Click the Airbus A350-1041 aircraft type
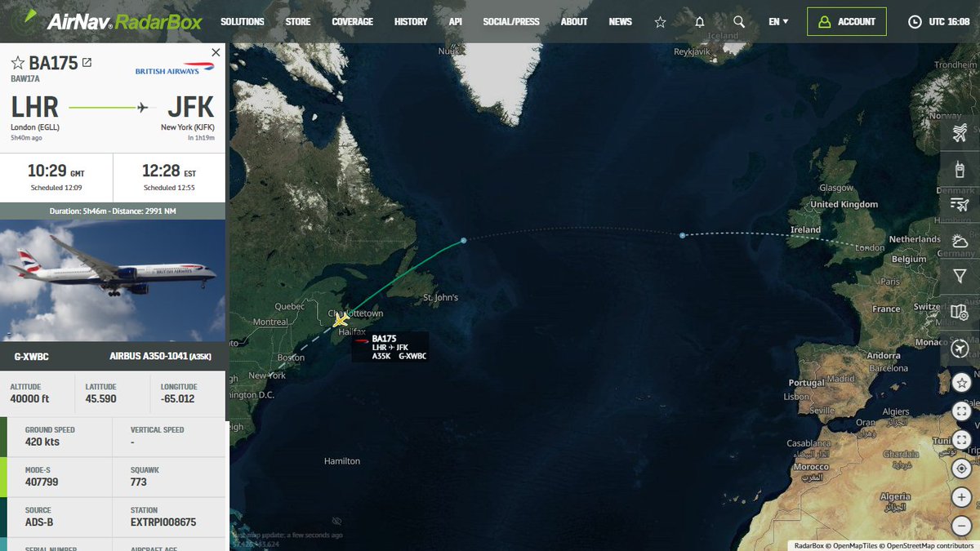 (x=162, y=356)
